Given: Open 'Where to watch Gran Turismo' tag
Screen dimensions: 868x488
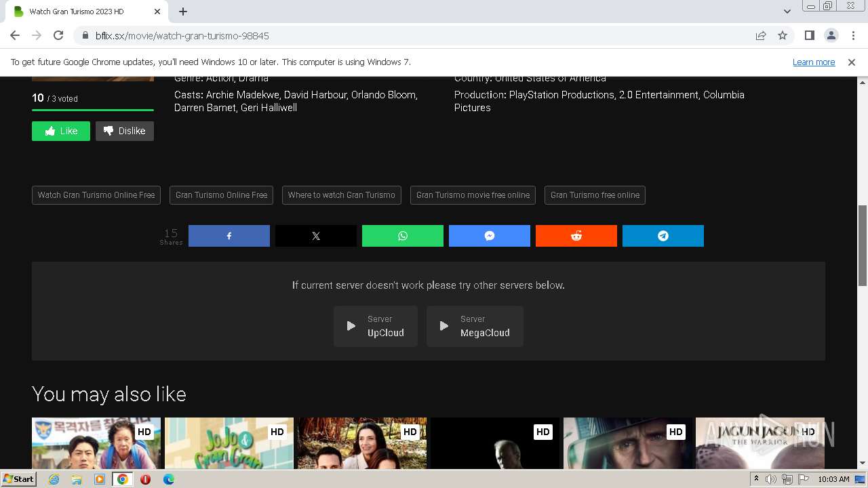Looking at the screenshot, I should 342,195.
